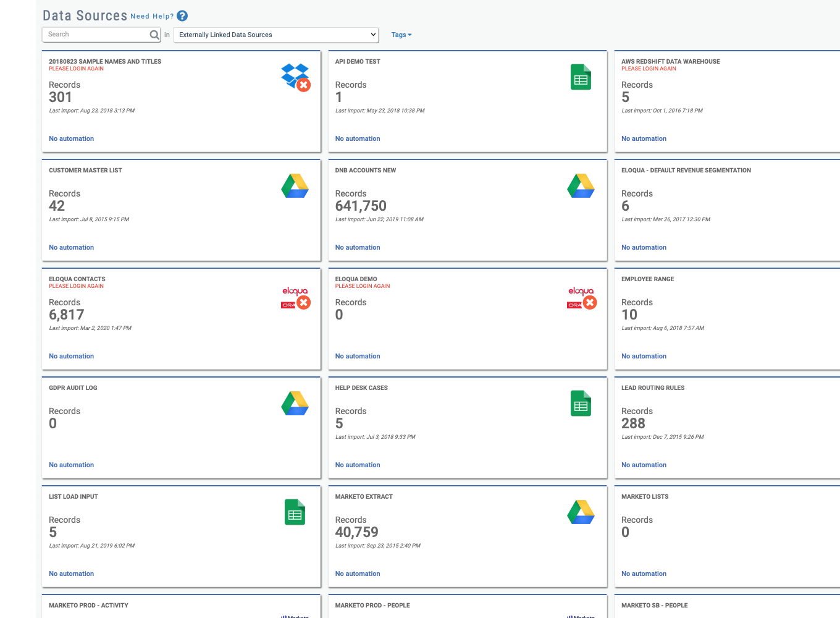840x618 pixels.
Task: Click PLEASE LOGIN AGAIN on 20180823 Sample Names card
Action: pos(76,69)
